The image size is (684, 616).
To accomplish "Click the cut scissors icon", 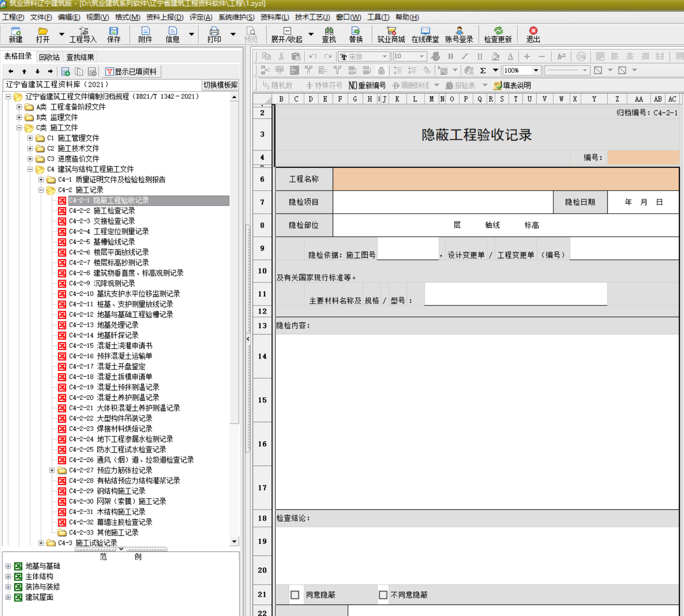I will coord(281,56).
